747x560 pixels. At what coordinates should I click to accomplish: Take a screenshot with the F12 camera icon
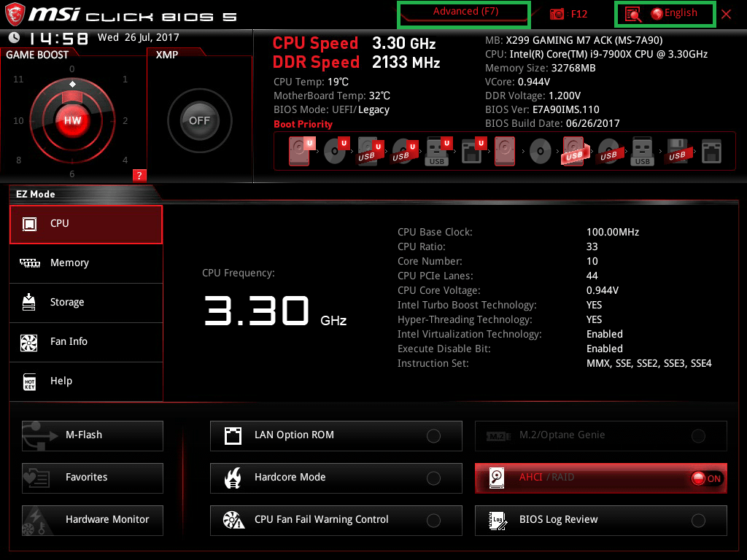[x=557, y=14]
